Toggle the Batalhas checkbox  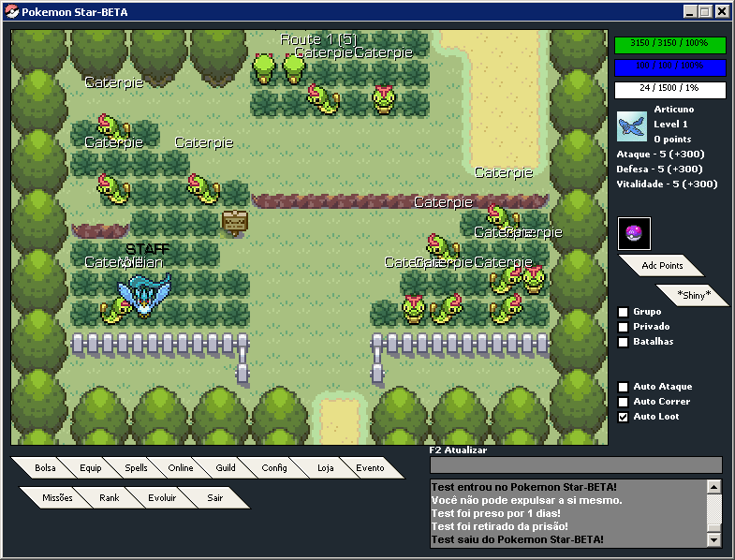623,342
